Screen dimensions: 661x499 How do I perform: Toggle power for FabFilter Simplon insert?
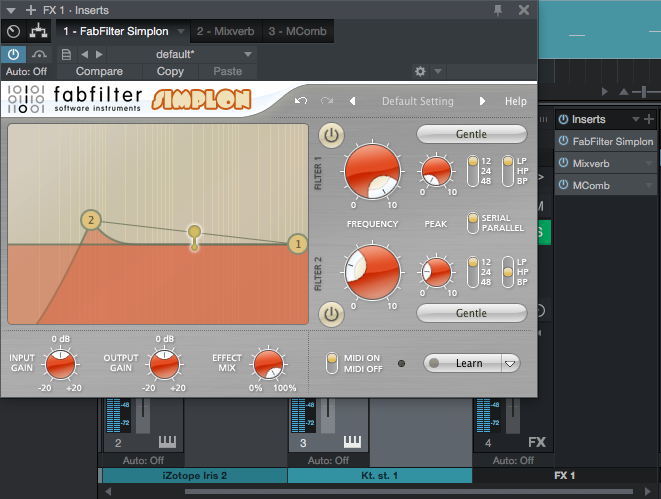coord(563,141)
